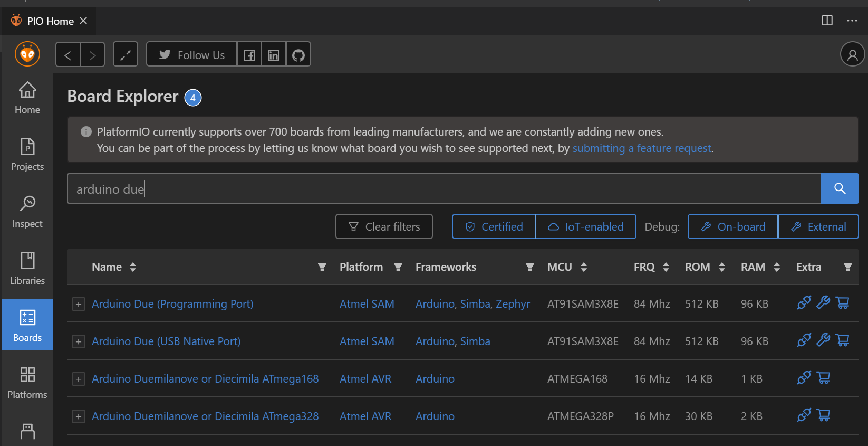Toggle the IoT-enabled filter
Viewport: 868px width, 446px height.
(586, 226)
